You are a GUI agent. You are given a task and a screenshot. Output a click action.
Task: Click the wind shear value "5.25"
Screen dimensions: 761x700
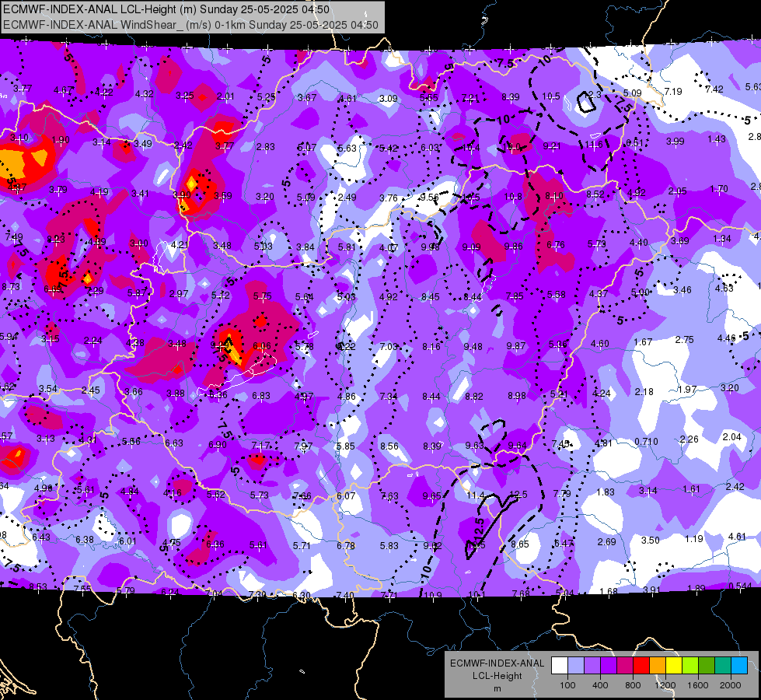pyautogui.click(x=267, y=97)
